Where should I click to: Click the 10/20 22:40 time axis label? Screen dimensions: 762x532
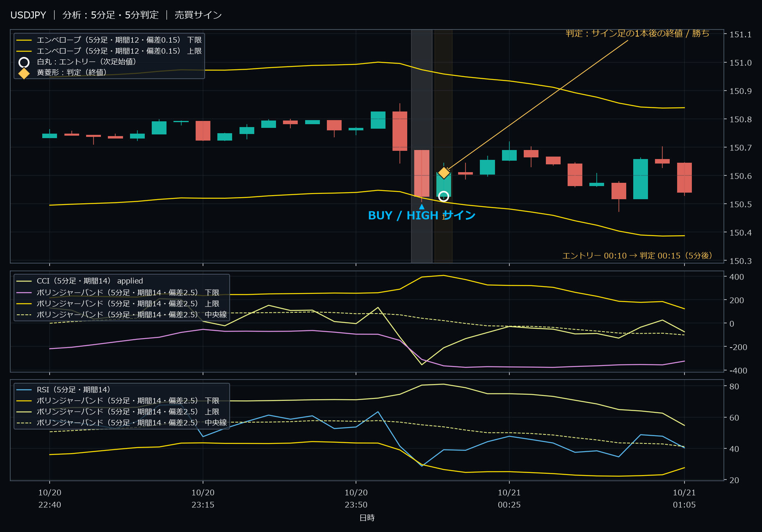[x=50, y=499]
